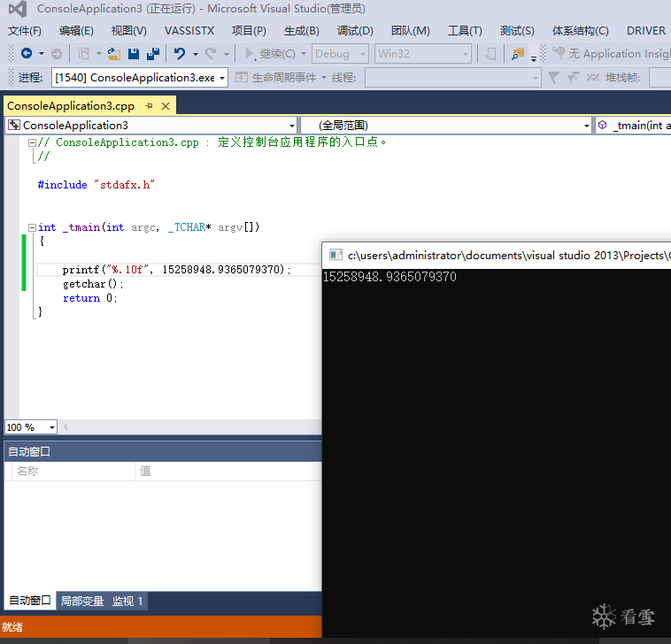Click the Navigate Backward arrow icon

pos(27,53)
